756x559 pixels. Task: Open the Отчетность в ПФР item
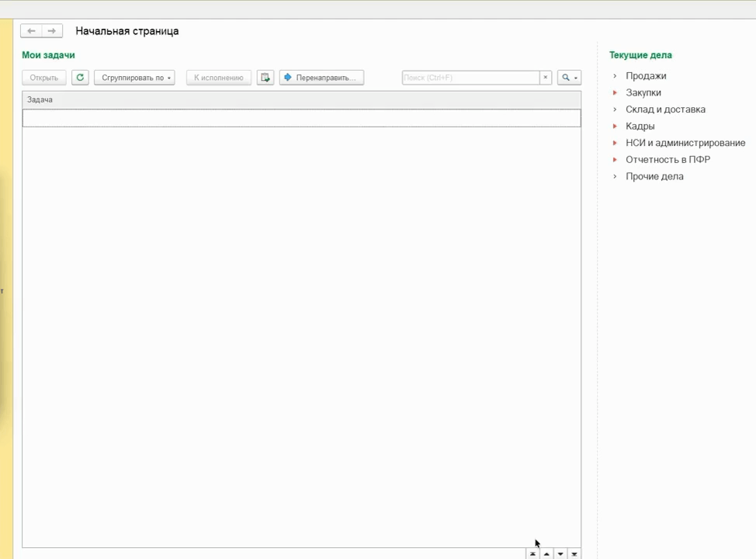(x=668, y=160)
